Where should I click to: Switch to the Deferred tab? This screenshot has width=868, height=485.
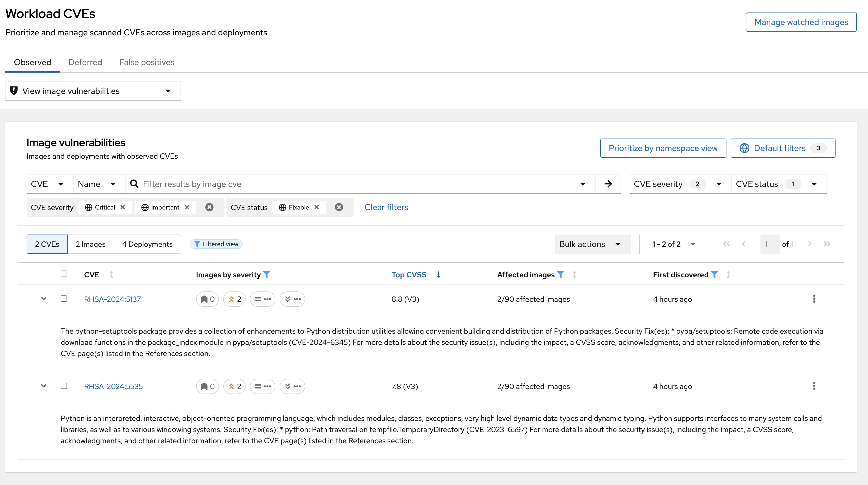click(x=85, y=62)
